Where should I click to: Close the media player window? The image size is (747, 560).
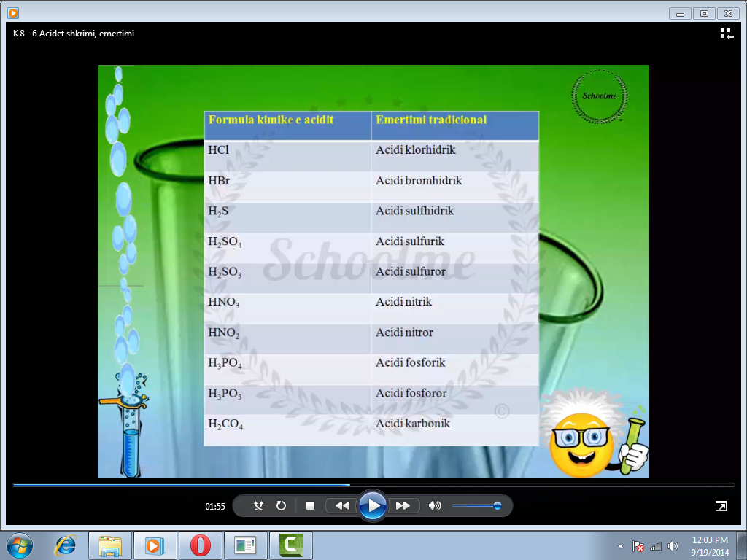pos(729,13)
